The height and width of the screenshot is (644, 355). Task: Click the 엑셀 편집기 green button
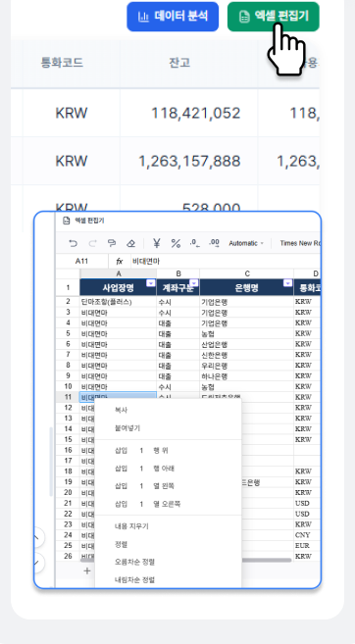pos(274,17)
